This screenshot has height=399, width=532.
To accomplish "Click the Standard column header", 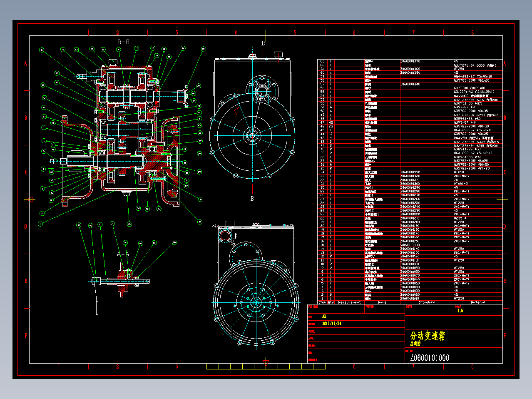I will coord(427,302).
